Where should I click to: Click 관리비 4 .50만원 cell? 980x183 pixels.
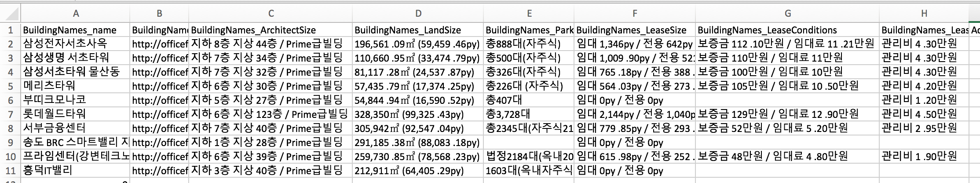[924, 114]
